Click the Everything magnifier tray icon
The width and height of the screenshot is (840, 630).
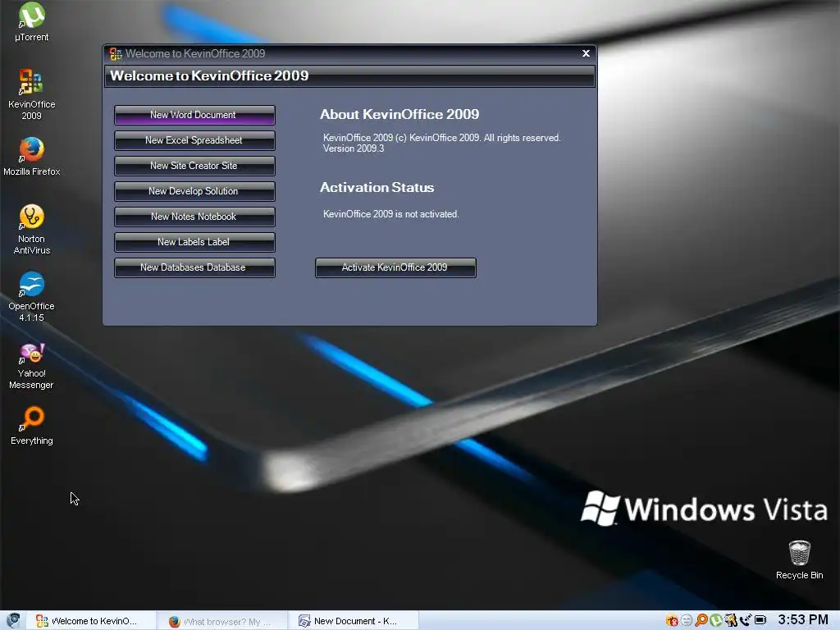[x=701, y=620]
